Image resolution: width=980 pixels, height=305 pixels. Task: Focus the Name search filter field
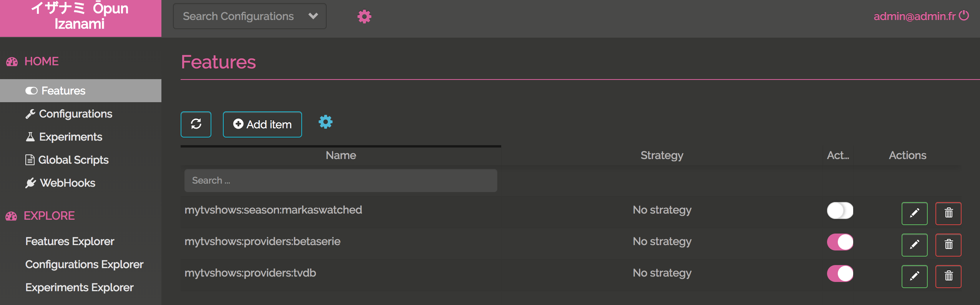coord(341,181)
